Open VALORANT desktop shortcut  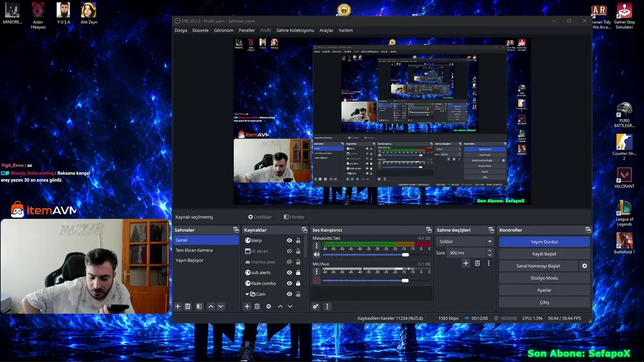(624, 178)
